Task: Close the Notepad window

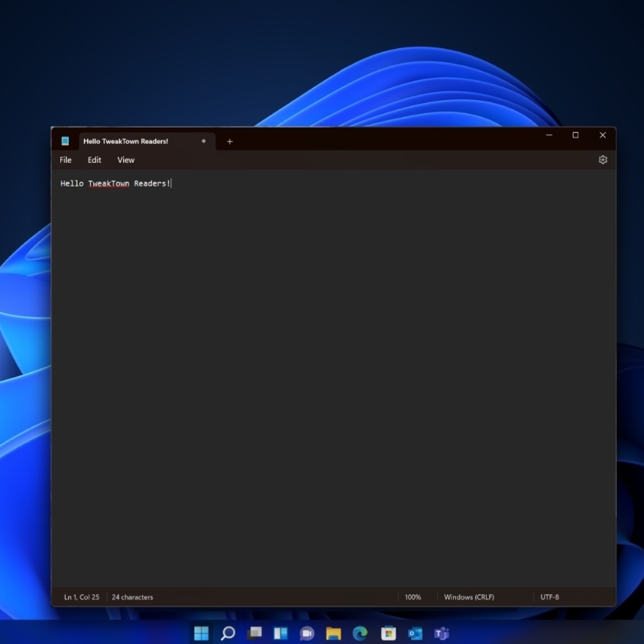Action: pyautogui.click(x=603, y=135)
